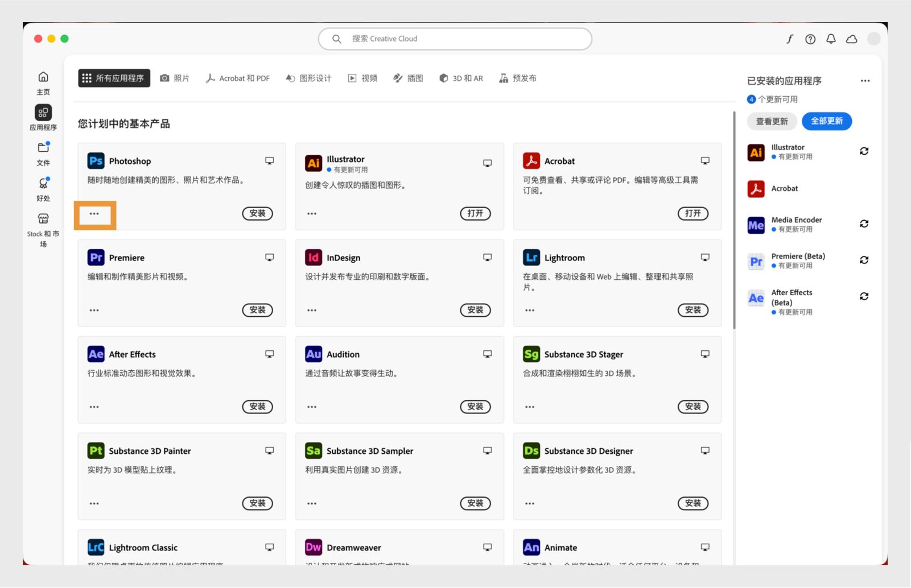This screenshot has height=588, width=911.
Task: Switch to the 3D 和 AR tab
Action: pyautogui.click(x=461, y=78)
